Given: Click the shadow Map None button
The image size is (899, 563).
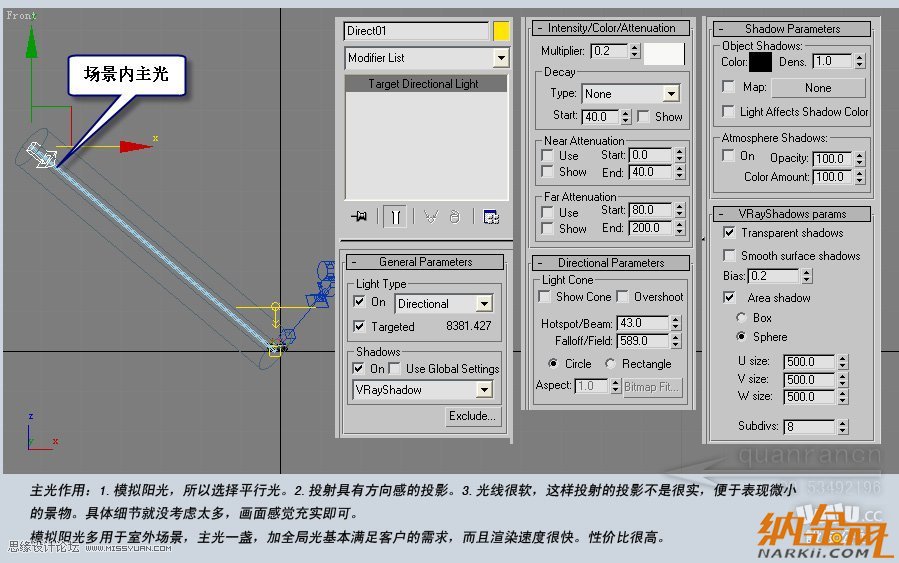Looking at the screenshot, I should (818, 88).
